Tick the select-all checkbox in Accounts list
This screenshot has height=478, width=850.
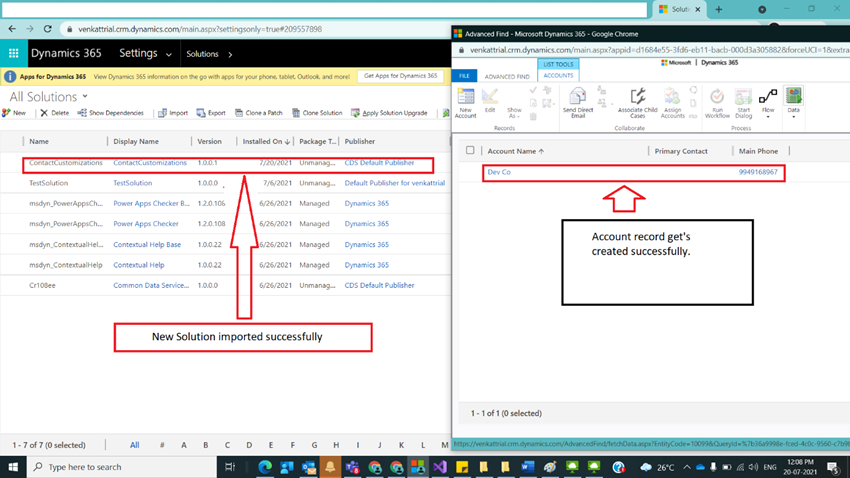(x=470, y=150)
